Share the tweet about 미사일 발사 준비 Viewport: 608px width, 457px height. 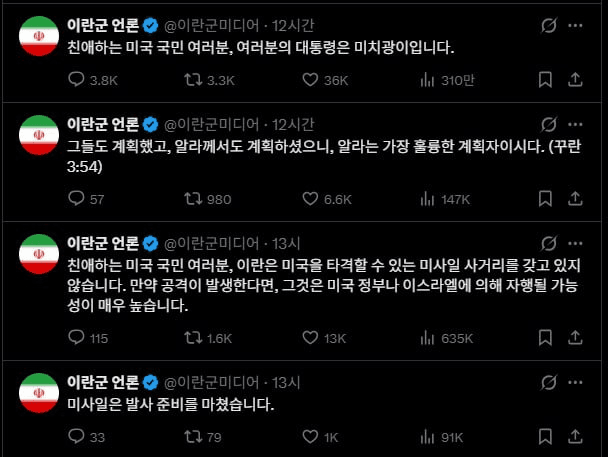(580, 436)
